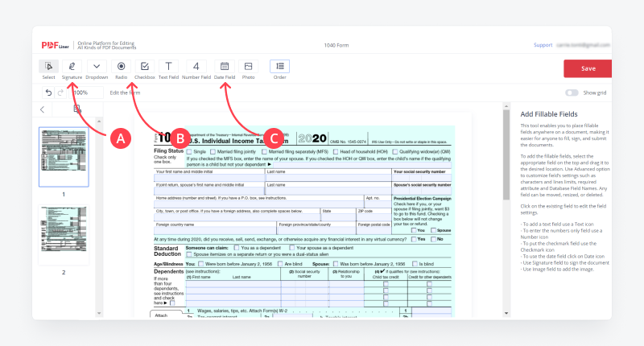Viewport: 644px width, 346px height.
Task: Select the Radio field tool
Action: pos(122,67)
